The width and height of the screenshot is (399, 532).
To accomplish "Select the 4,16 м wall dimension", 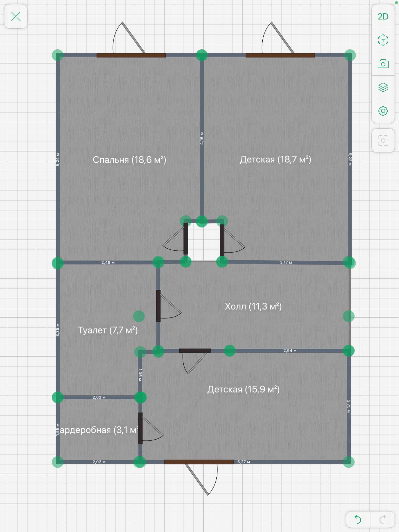I will click(202, 138).
